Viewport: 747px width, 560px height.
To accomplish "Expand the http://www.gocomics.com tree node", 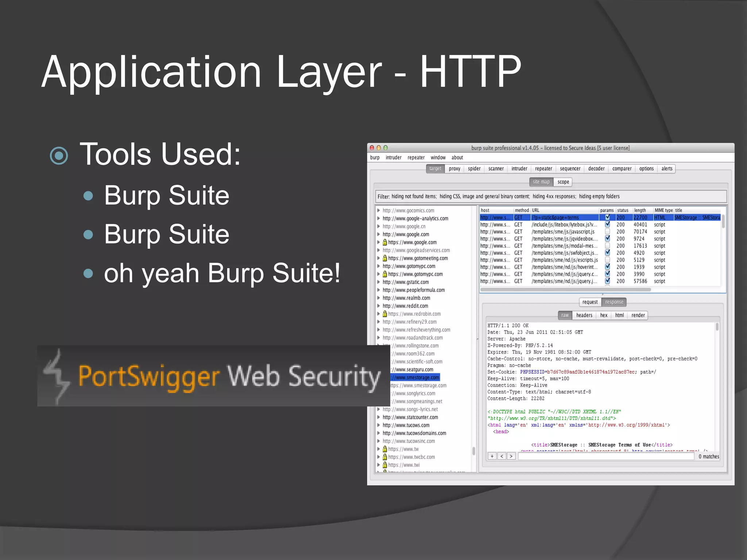I will click(379, 210).
